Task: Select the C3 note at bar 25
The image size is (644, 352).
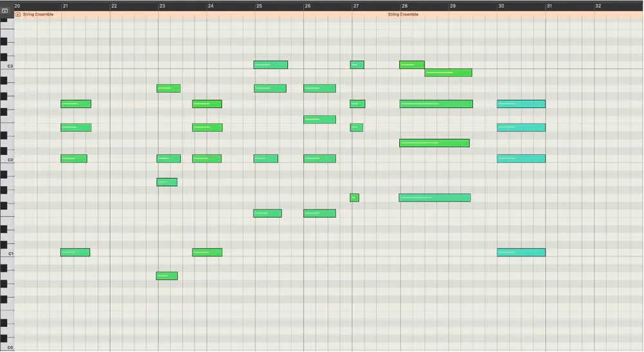Action: coord(270,64)
